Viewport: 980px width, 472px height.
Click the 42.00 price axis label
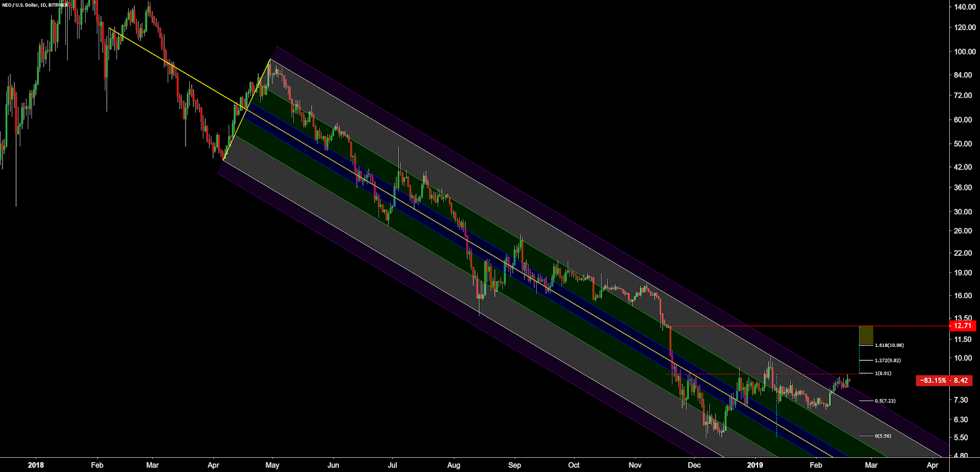point(964,167)
